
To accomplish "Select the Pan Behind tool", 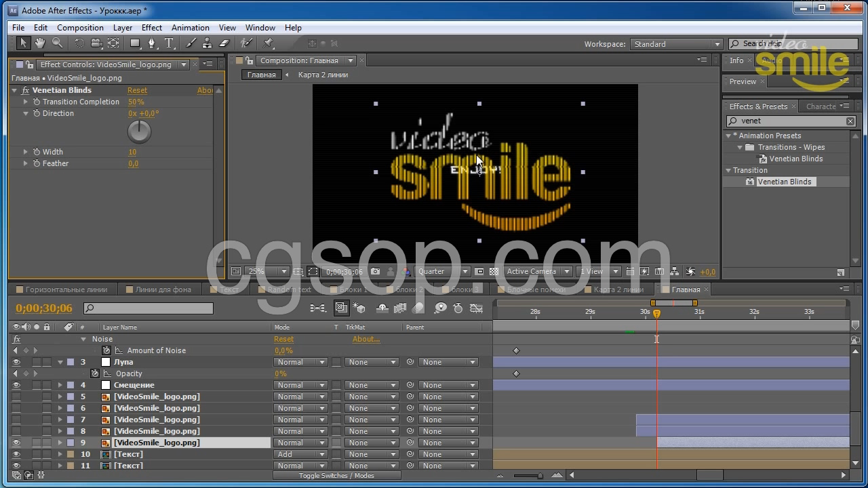I will coord(113,43).
